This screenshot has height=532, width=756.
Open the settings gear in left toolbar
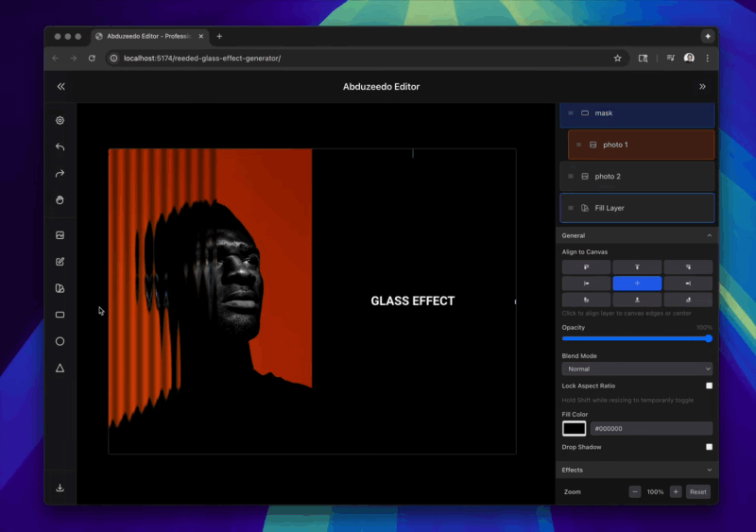click(60, 120)
